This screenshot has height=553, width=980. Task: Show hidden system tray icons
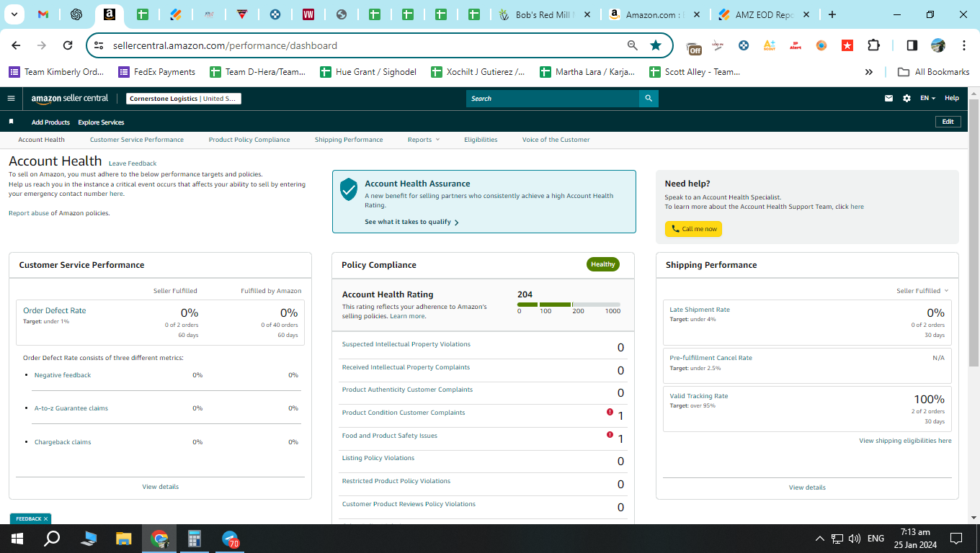[819, 539]
